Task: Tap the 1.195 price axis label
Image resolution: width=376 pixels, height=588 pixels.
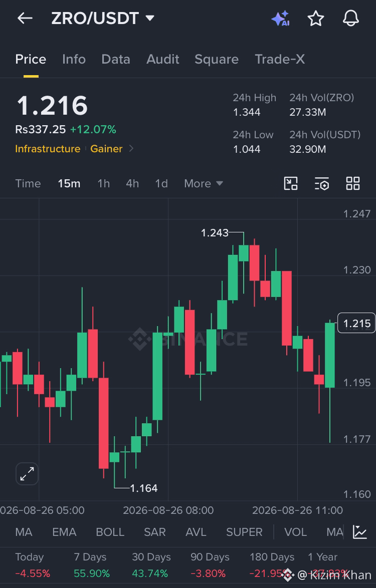Action: 357,383
